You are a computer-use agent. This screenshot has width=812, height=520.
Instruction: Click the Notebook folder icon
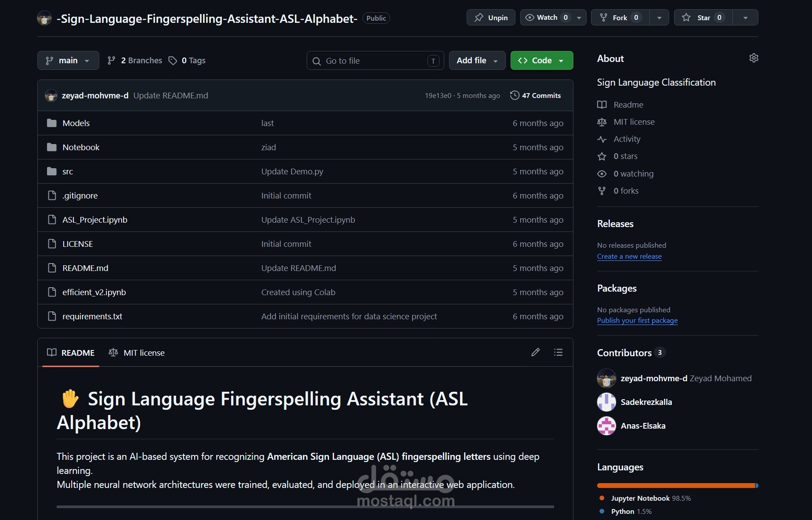52,147
